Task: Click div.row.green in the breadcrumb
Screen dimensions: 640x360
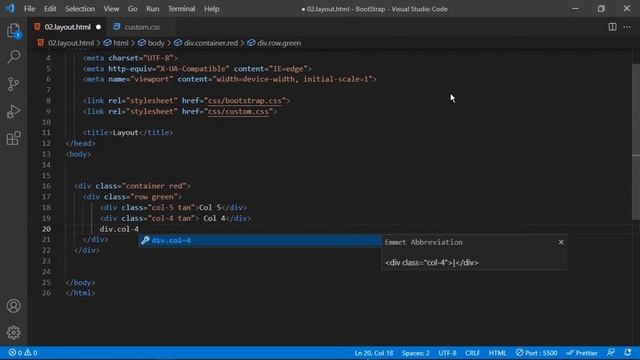Action: click(279, 43)
